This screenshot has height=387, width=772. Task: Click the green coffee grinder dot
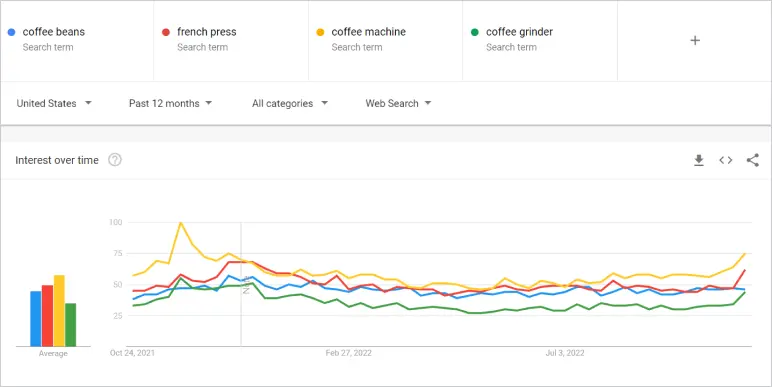coord(475,32)
